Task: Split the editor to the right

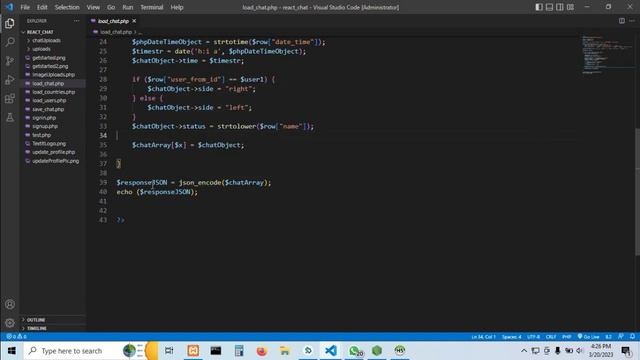Action: [622, 21]
